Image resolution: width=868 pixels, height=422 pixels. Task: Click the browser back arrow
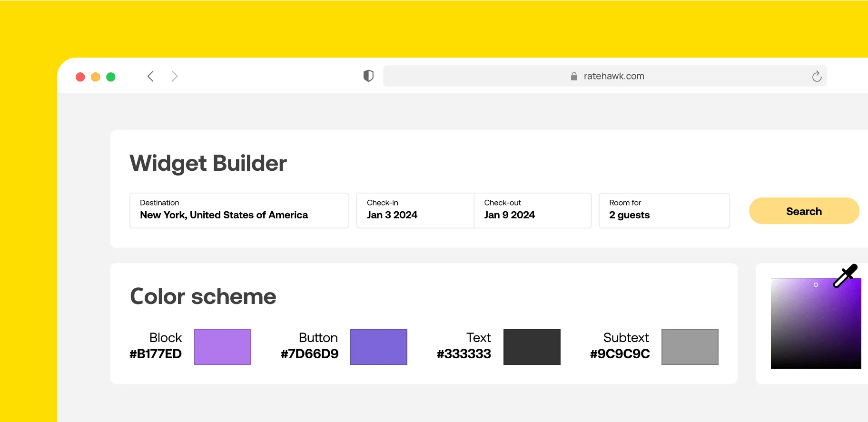[x=150, y=77]
